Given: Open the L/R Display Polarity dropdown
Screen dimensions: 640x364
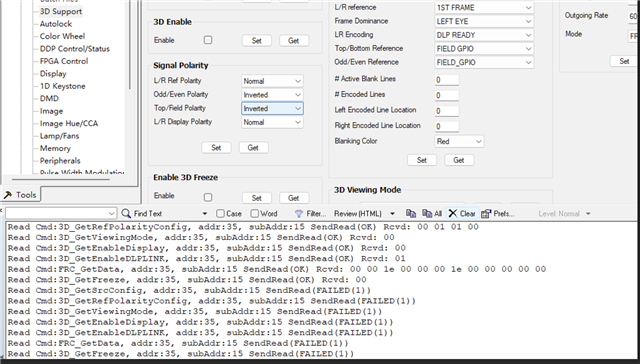Looking at the screenshot, I should (x=272, y=122).
